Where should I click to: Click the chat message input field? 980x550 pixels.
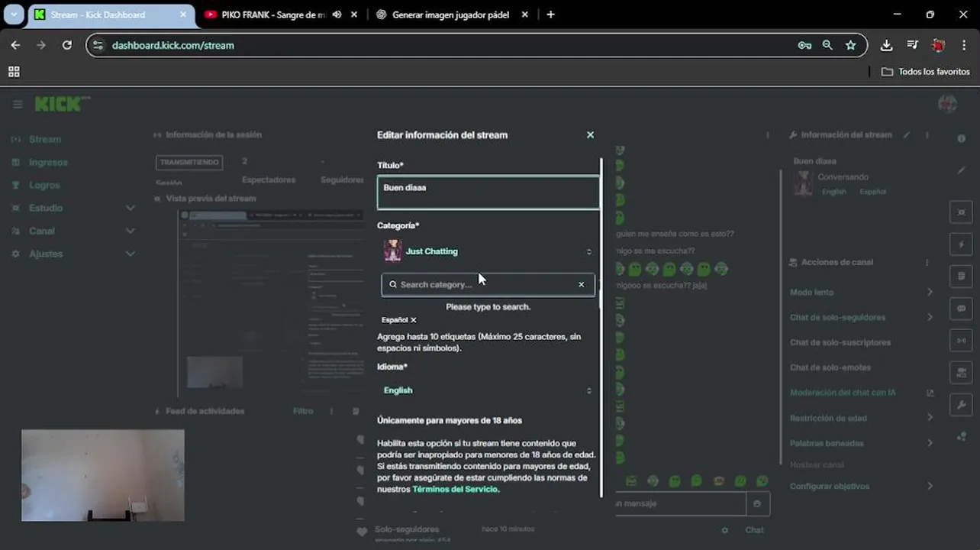681,503
